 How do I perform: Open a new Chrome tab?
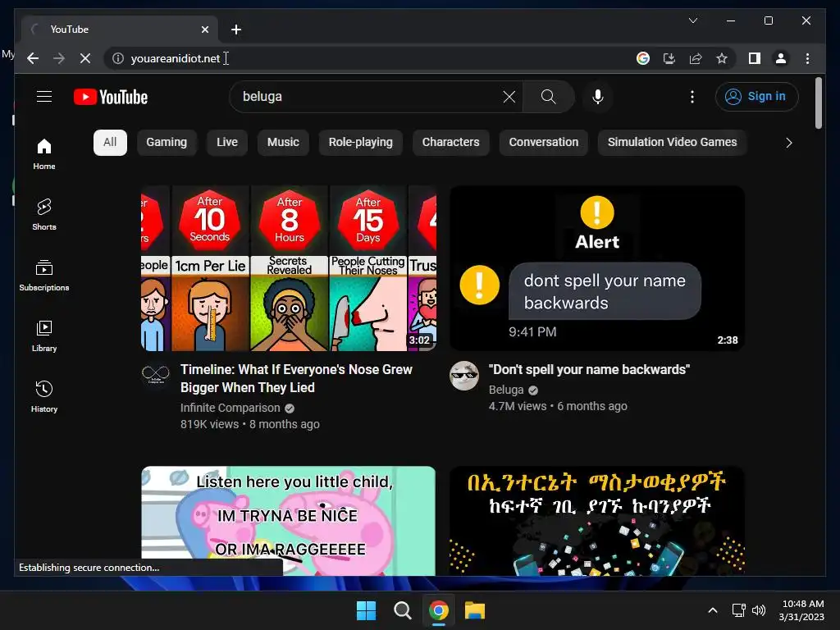point(235,30)
